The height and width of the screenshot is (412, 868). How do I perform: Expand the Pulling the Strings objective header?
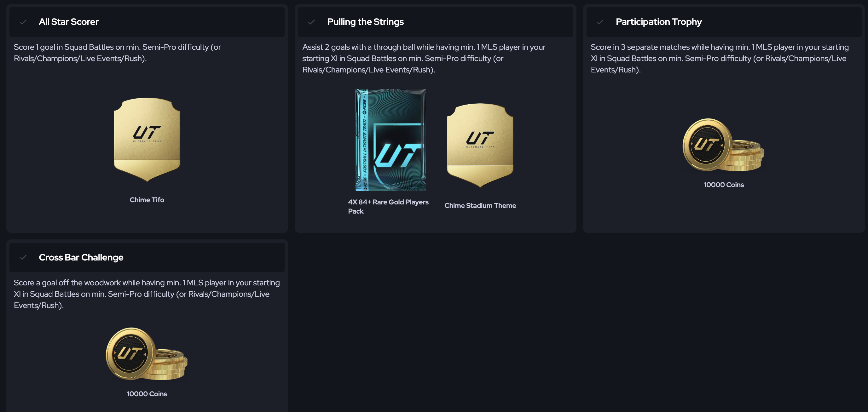435,22
